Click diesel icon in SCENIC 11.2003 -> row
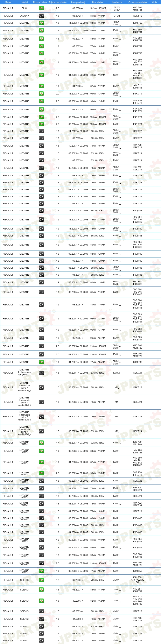The height and width of the screenshot is (644, 161). [41, 619]
